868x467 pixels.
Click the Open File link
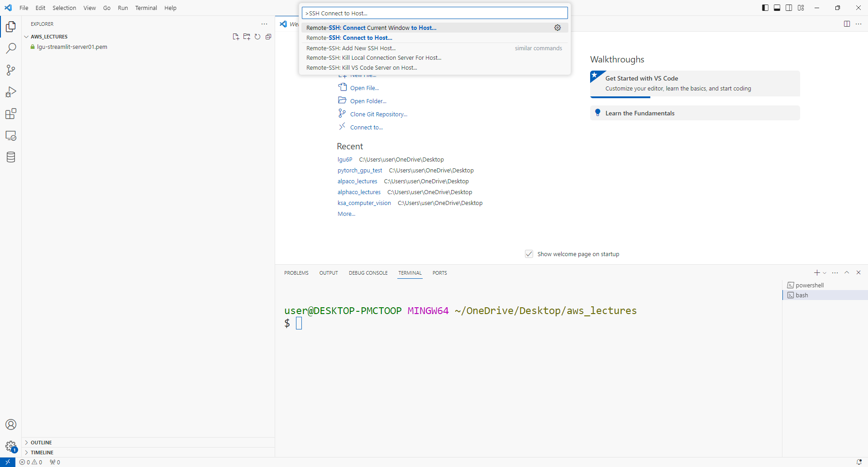pos(364,88)
